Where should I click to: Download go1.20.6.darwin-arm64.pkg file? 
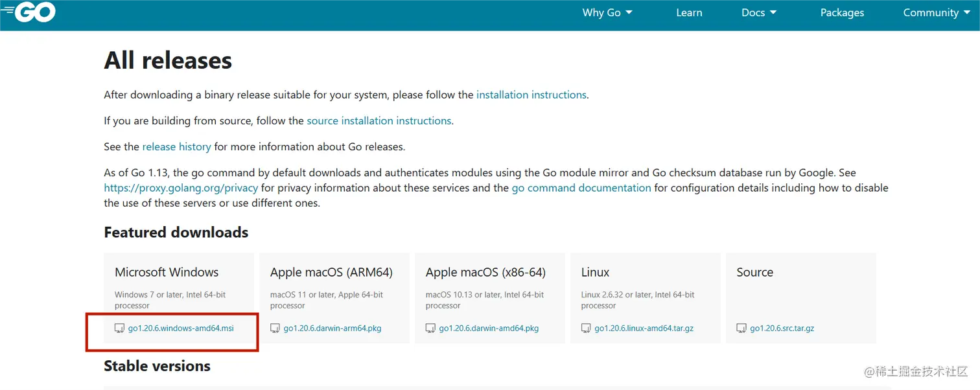coord(332,328)
